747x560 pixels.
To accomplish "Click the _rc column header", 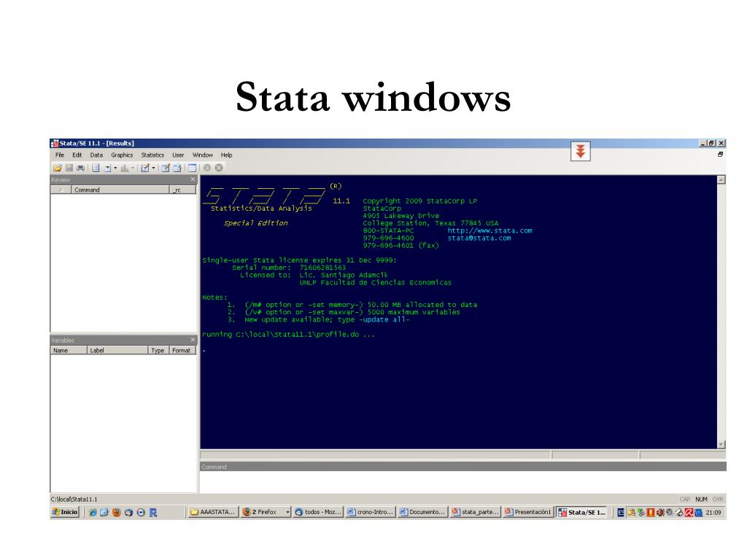I will tap(183, 190).
